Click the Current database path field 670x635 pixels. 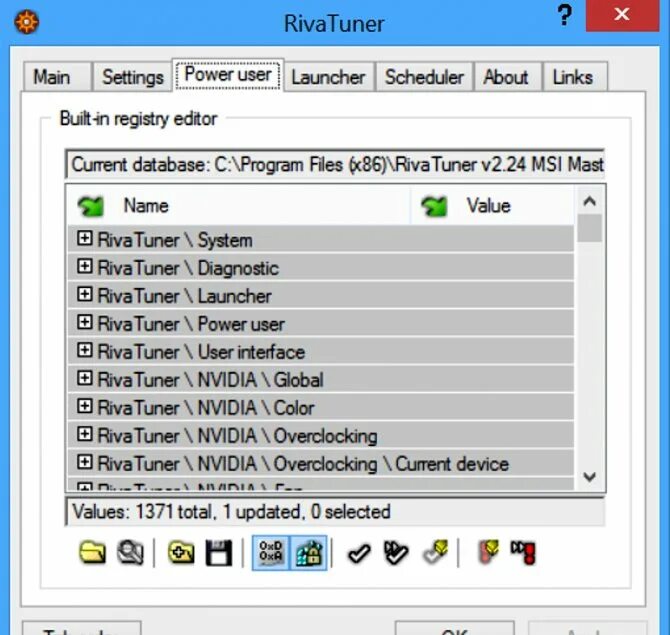click(x=335, y=164)
